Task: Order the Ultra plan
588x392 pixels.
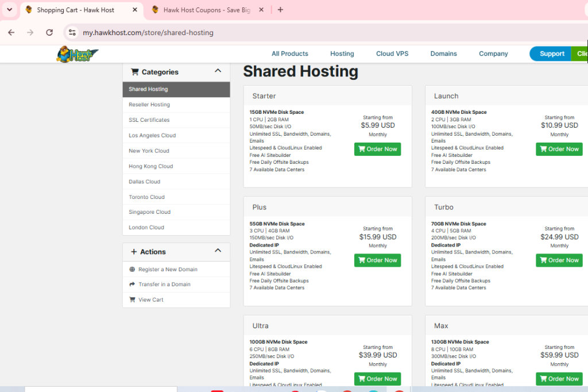Action: 378,379
